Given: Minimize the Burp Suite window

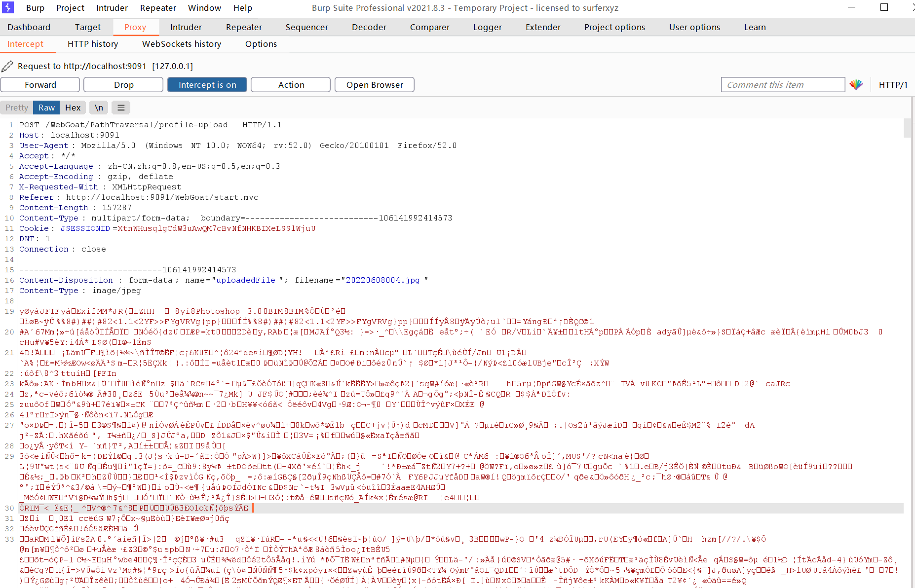Looking at the screenshot, I should tap(851, 7).
